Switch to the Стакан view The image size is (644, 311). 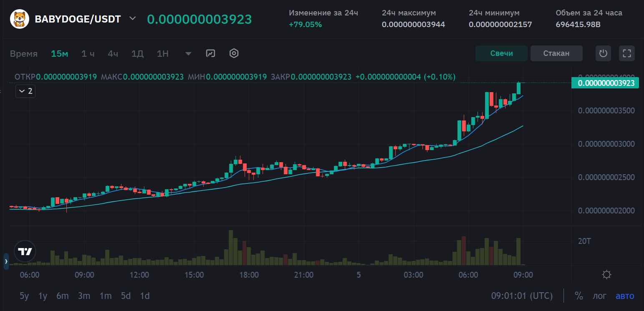(556, 53)
